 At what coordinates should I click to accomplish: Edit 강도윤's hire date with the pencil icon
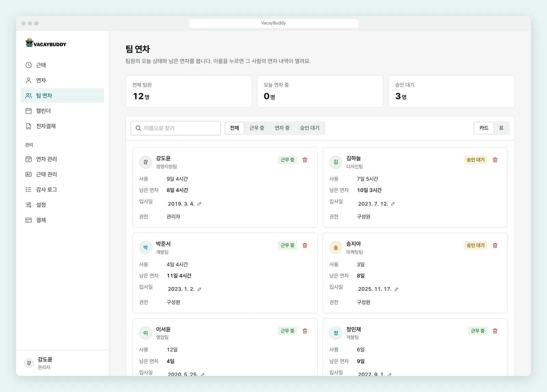[x=199, y=204]
